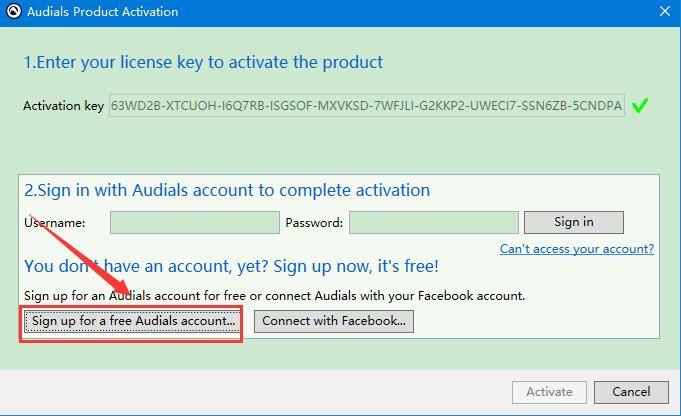The width and height of the screenshot is (681, 416).
Task: Cancel the activation dialog
Action: pos(631,392)
